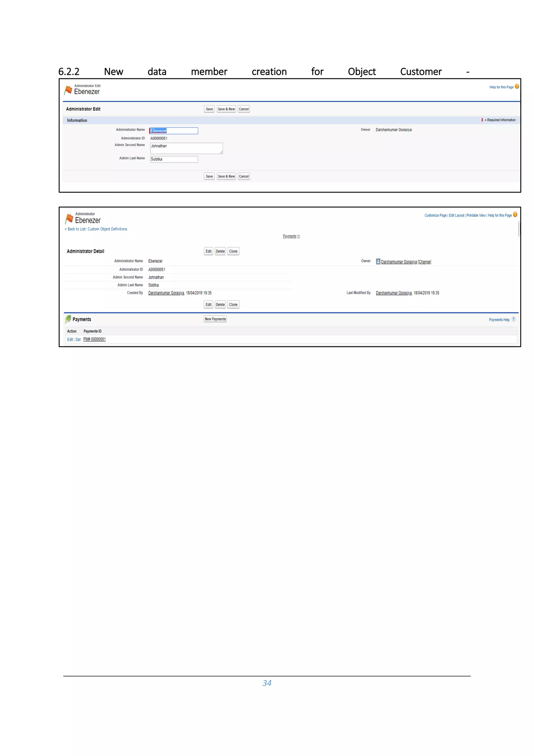
Task: Focus the Admin Second Name text area
Action: [x=186, y=148]
